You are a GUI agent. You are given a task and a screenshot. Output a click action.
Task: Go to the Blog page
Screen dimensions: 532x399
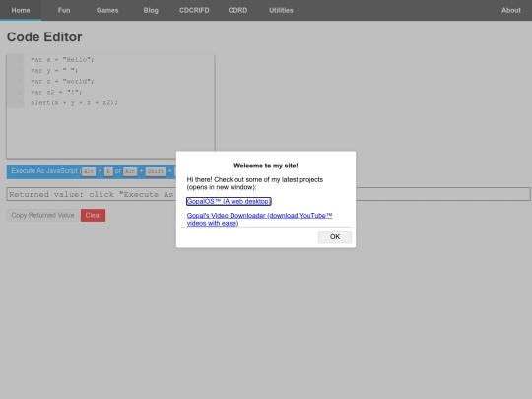(151, 10)
